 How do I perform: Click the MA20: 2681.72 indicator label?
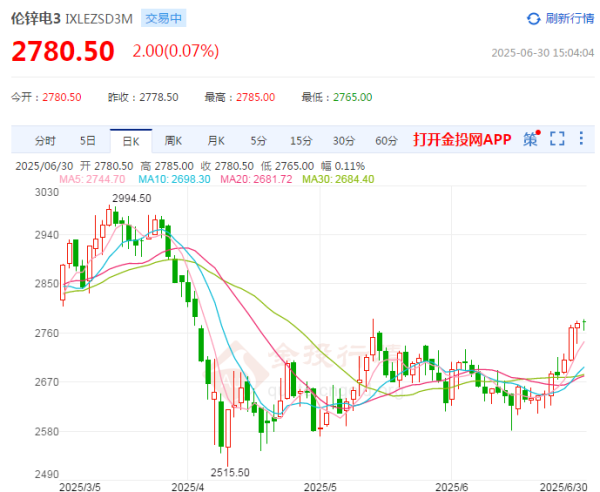(256, 179)
